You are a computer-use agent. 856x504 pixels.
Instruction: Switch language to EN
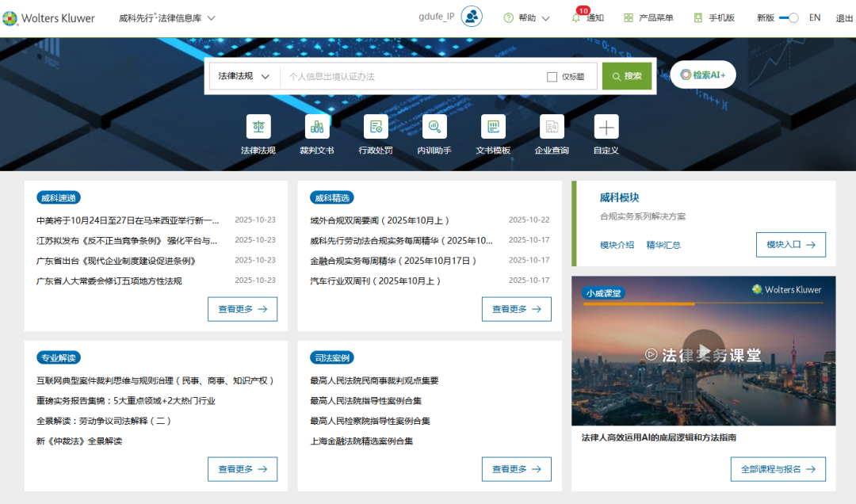point(815,17)
